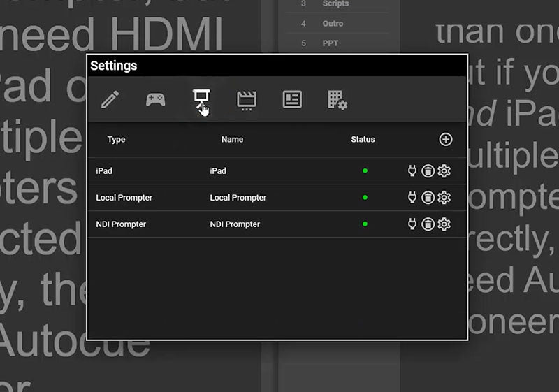This screenshot has height=392, width=559.
Task: Select NDI Prompter in Type column
Action: [x=121, y=224]
